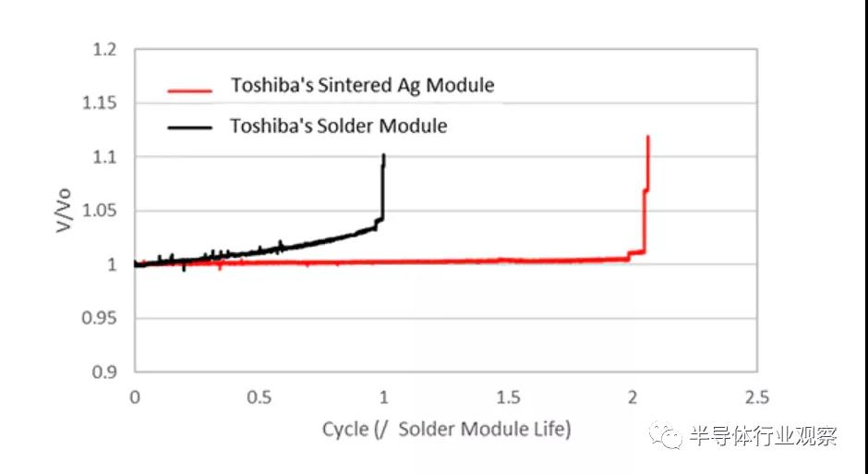Click the 1.2 y-axis tick label
868x474 pixels.
(107, 50)
